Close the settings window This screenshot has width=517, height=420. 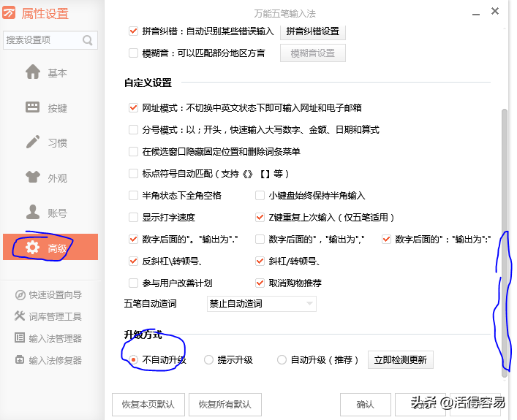[495, 11]
